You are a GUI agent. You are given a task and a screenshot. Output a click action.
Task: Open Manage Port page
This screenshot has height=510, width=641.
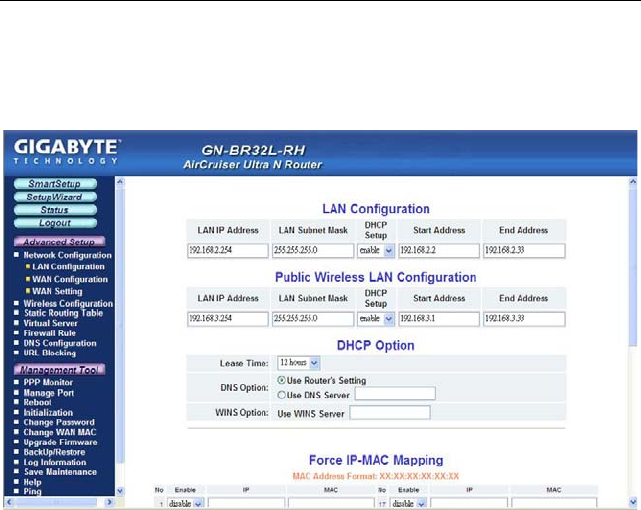pos(49,393)
